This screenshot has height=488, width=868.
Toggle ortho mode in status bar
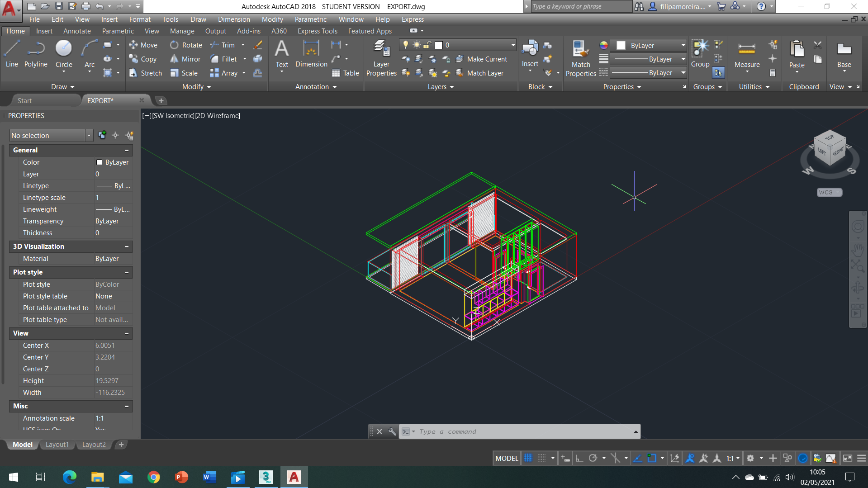coord(579,458)
